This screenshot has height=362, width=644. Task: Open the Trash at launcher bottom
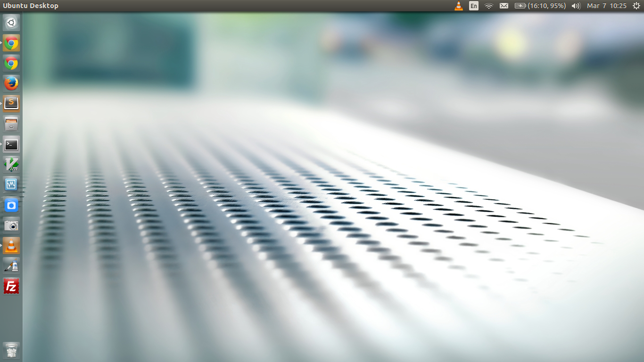[x=11, y=351]
